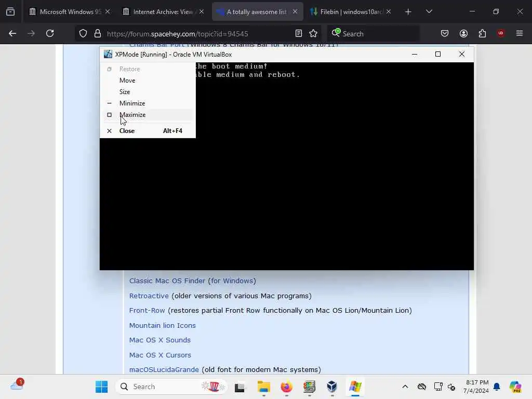The image size is (532, 399).
Task: Switch to Filebin windows10 tab
Action: (x=350, y=11)
